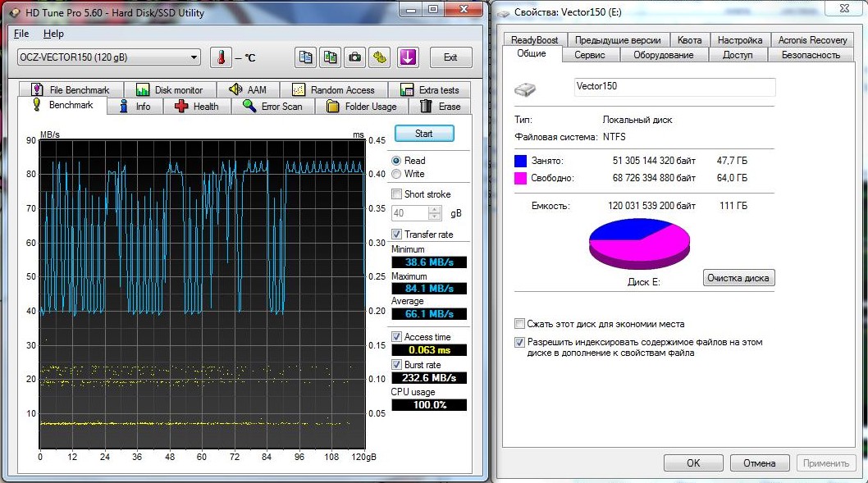Select the Read radio button
The image size is (868, 483).
[x=396, y=161]
